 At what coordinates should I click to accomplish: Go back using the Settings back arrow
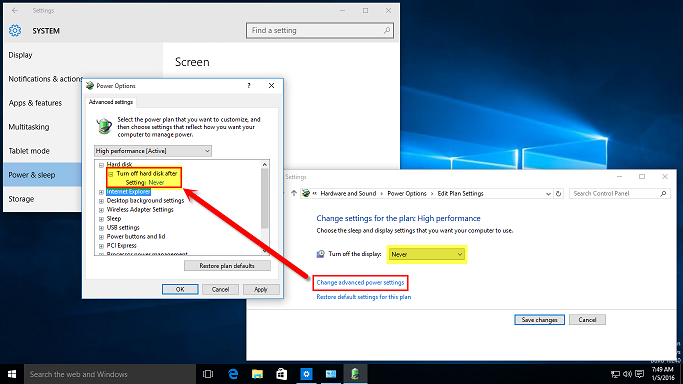coord(15,10)
